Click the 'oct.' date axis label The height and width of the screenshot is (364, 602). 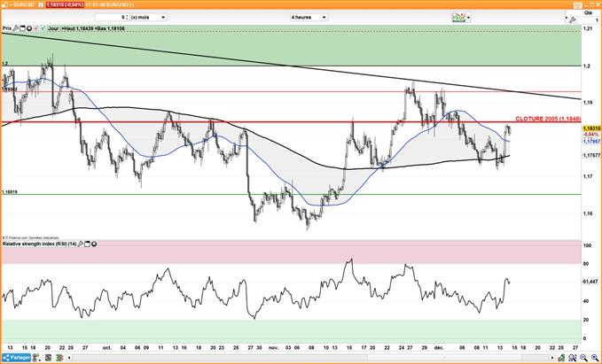pos(106,348)
